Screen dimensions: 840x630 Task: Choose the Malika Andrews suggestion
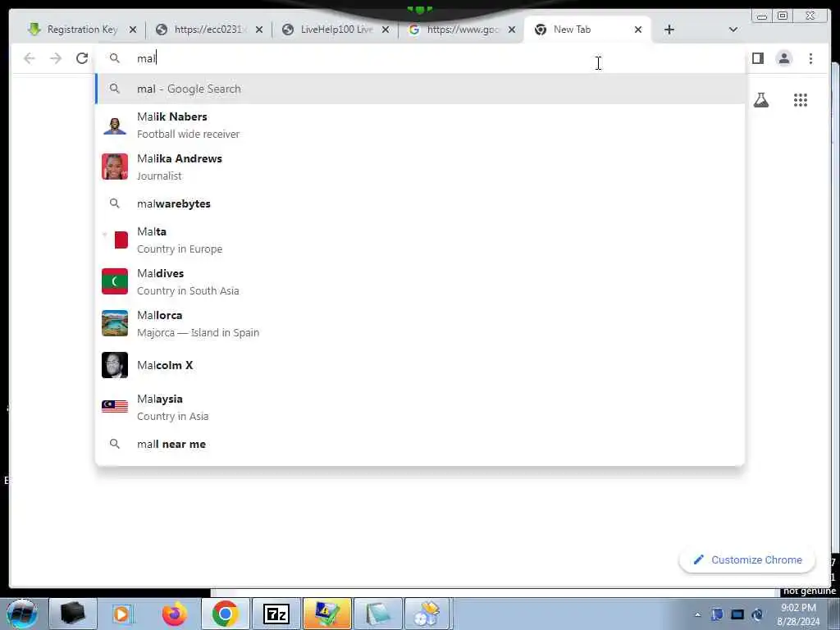point(420,167)
